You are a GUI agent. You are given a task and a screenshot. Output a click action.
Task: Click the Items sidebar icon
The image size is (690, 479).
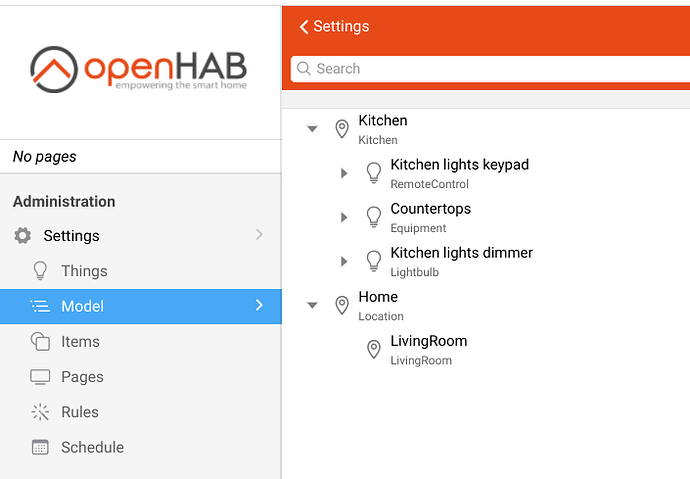(41, 342)
